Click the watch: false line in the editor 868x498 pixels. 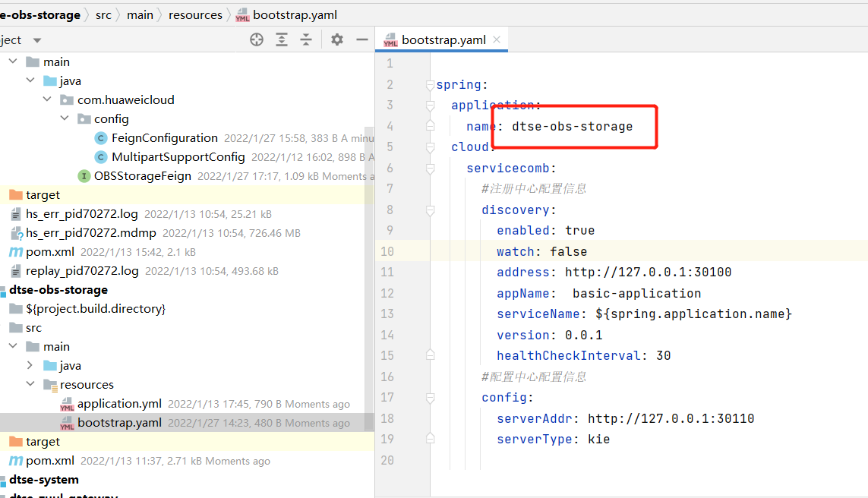point(541,251)
